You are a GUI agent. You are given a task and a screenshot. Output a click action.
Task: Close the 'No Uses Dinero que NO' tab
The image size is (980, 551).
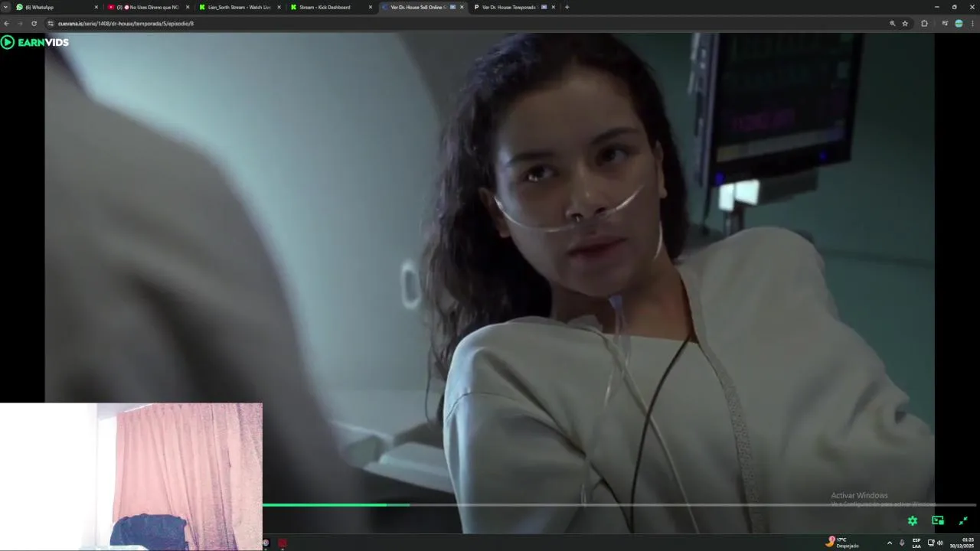pyautogui.click(x=188, y=7)
